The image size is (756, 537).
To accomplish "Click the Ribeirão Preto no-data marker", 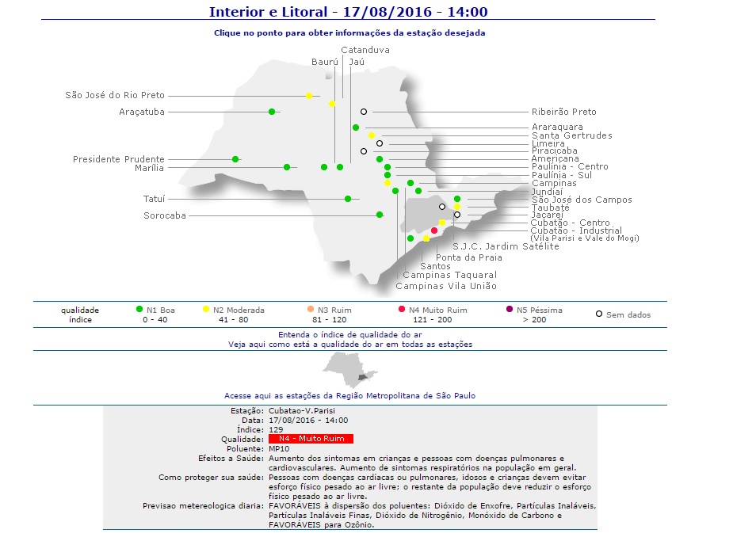I will click(364, 112).
